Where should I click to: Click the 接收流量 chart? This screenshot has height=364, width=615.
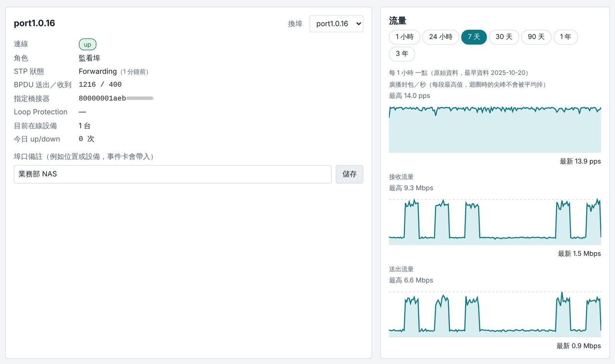tap(495, 221)
